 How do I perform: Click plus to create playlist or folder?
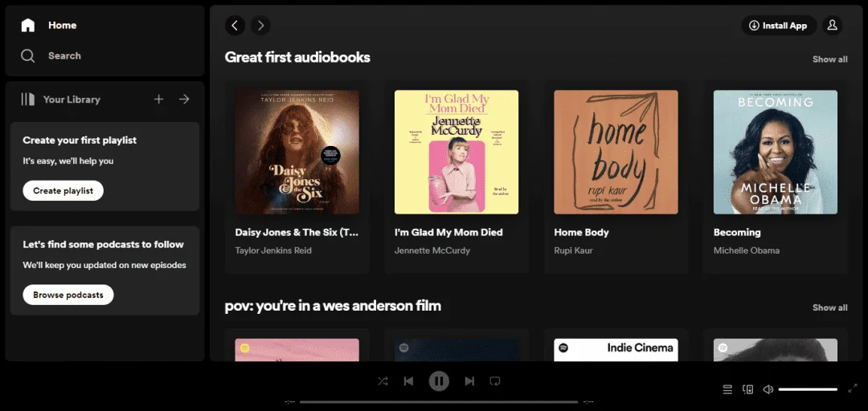159,100
